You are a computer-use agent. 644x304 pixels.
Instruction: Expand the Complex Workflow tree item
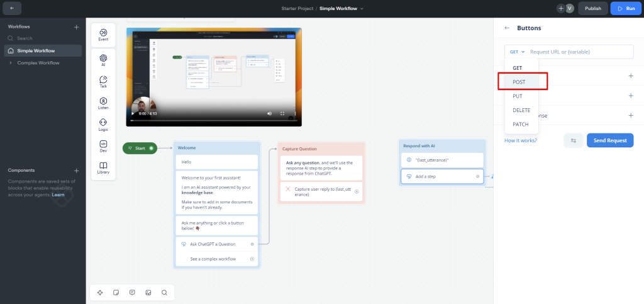coord(11,63)
